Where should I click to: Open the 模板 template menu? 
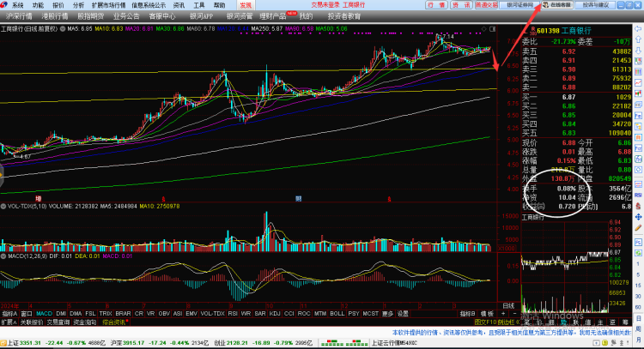click(x=487, y=314)
